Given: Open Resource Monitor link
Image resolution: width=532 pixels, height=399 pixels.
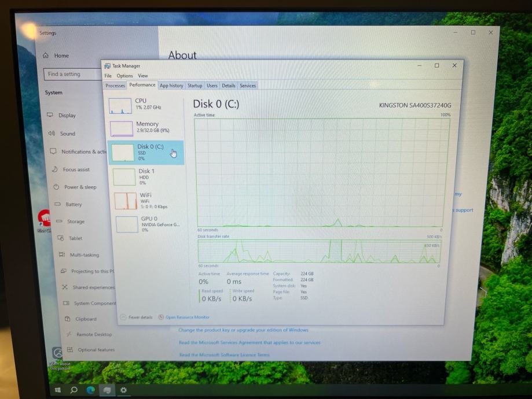Looking at the screenshot, I should point(188,317).
